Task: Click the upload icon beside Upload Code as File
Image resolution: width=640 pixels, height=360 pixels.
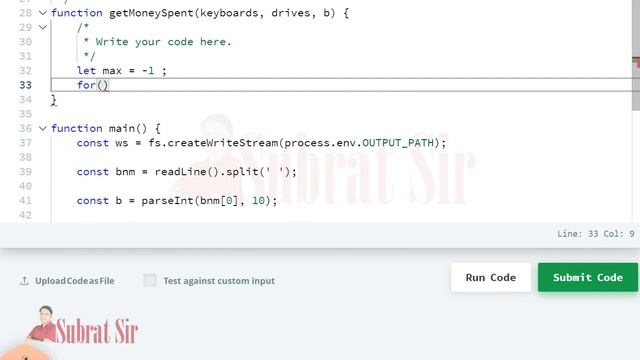Action: click(x=24, y=281)
